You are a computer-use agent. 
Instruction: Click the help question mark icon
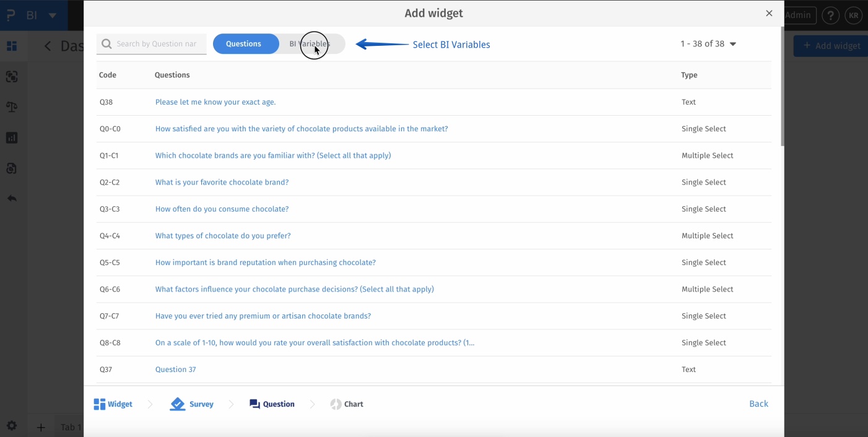pos(831,15)
